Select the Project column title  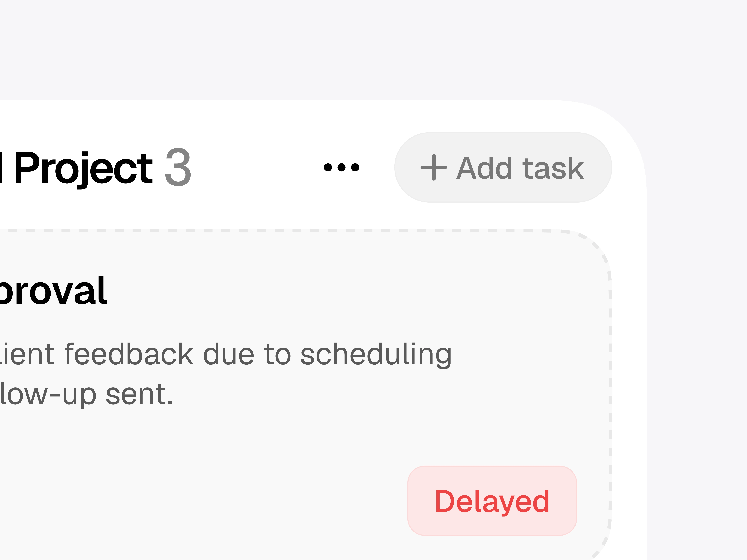point(83,168)
